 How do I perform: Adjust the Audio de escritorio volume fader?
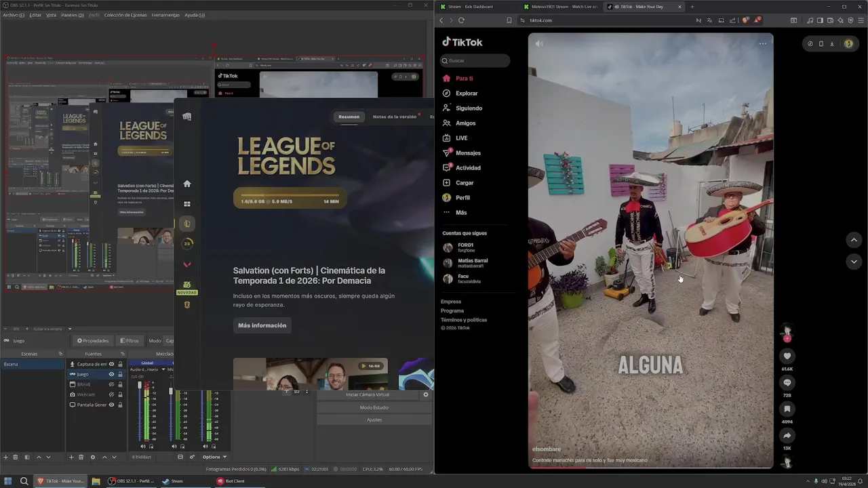click(x=140, y=386)
